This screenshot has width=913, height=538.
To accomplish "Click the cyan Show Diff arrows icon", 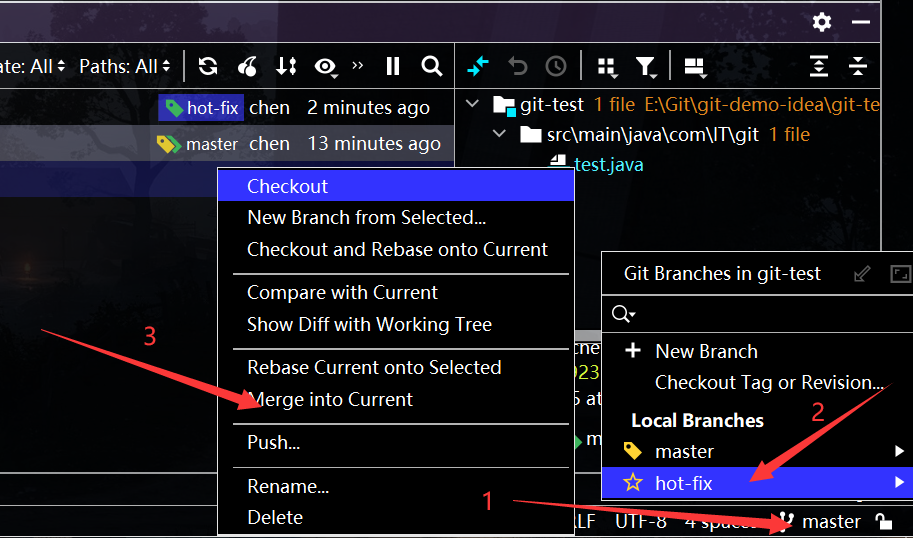I will tap(477, 66).
